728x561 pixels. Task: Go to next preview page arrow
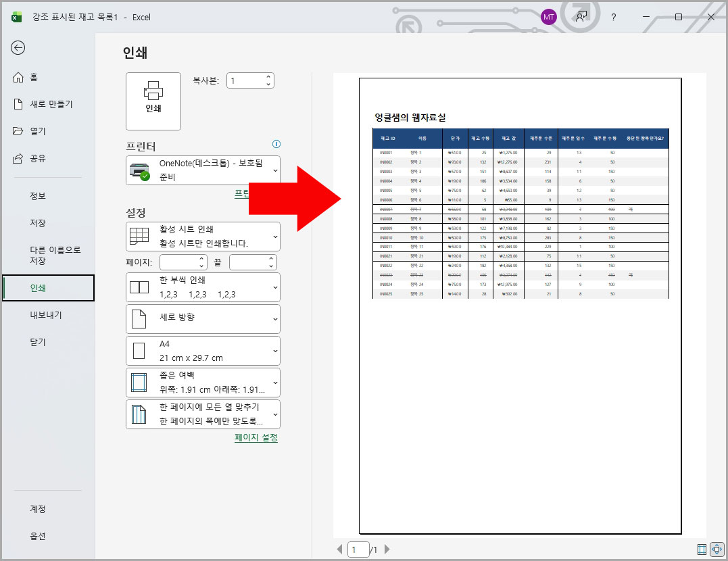tap(387, 550)
